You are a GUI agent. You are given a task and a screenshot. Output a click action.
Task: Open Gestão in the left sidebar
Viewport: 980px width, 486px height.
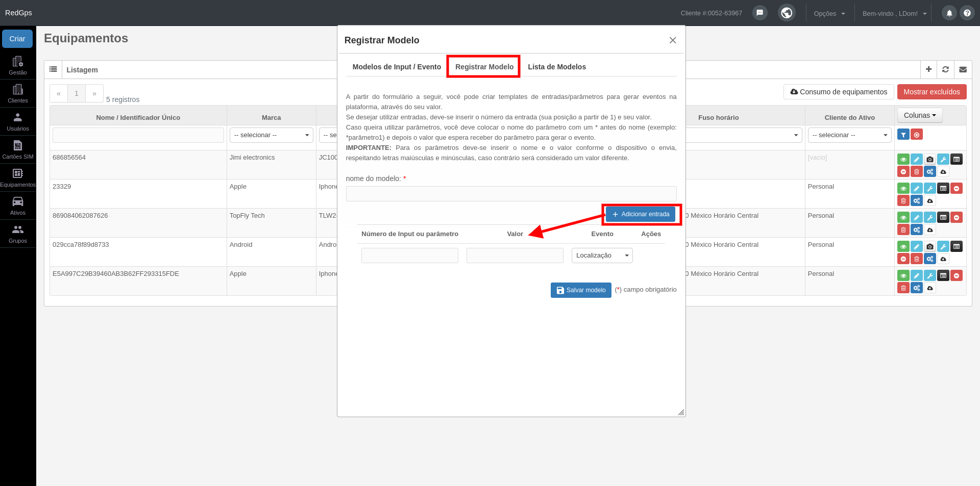point(18,65)
